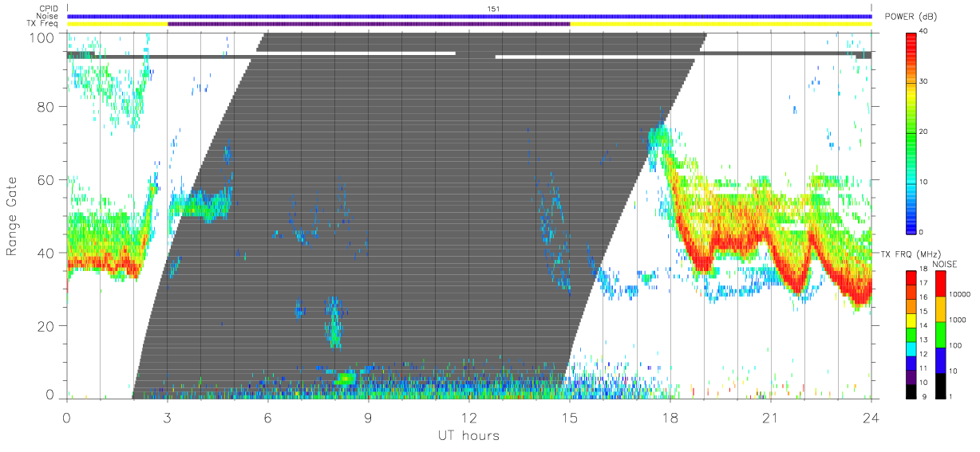Image resolution: width=980 pixels, height=452 pixels.
Task: Click the right yellow segment of TX Freq strip
Action: [721, 24]
